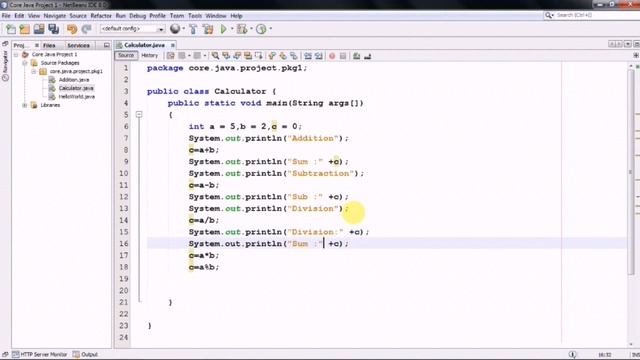Click the Toggle Bookmark icon

pos(294,56)
